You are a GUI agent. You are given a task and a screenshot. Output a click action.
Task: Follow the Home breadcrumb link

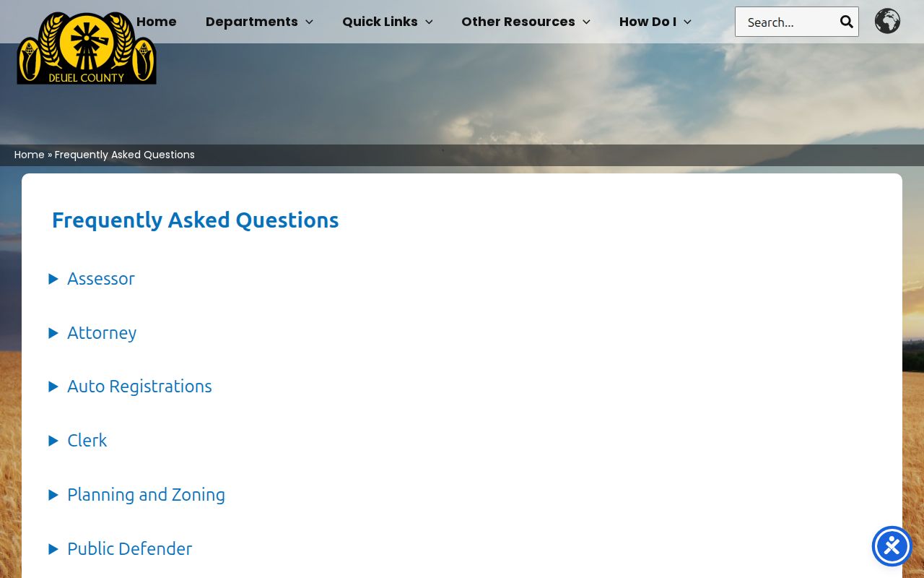[x=30, y=155]
